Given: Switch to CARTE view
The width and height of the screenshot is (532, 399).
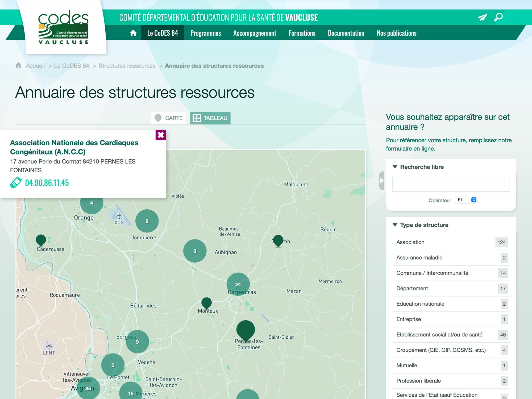Looking at the screenshot, I should tap(169, 118).
